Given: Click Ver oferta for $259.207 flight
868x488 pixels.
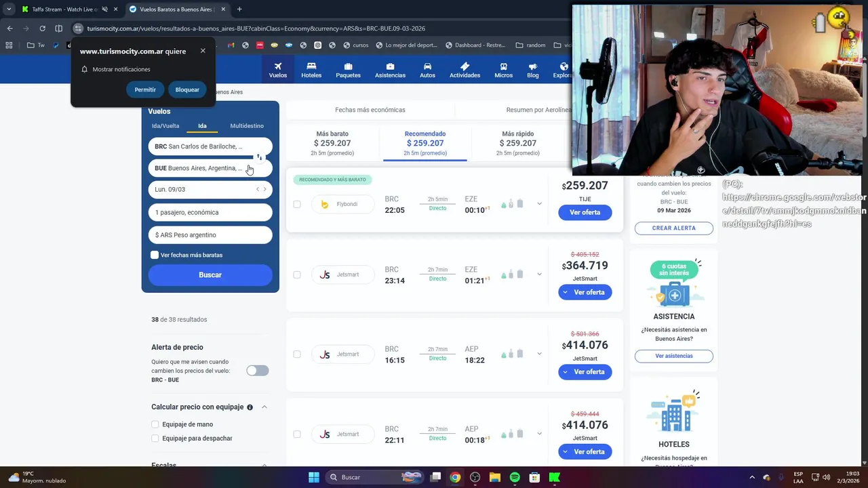Looking at the screenshot, I should (x=585, y=212).
